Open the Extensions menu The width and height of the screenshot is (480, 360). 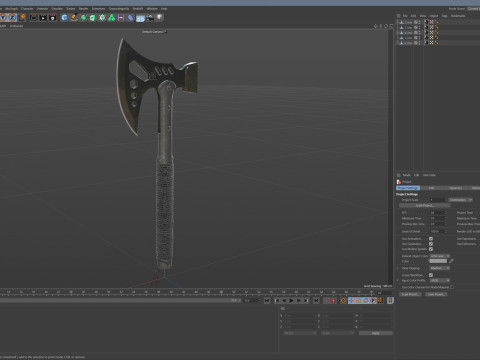coord(98,9)
